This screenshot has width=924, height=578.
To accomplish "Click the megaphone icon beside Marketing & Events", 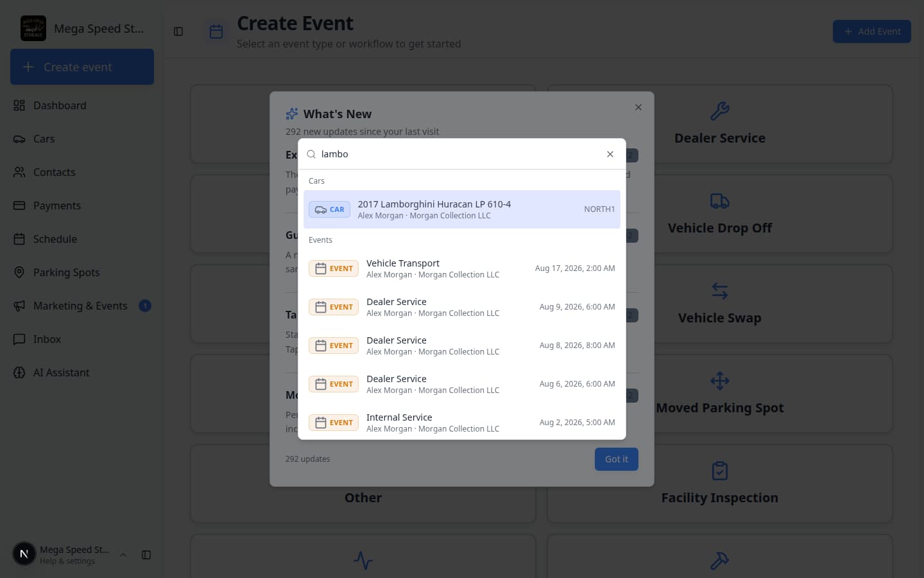I will point(19,306).
